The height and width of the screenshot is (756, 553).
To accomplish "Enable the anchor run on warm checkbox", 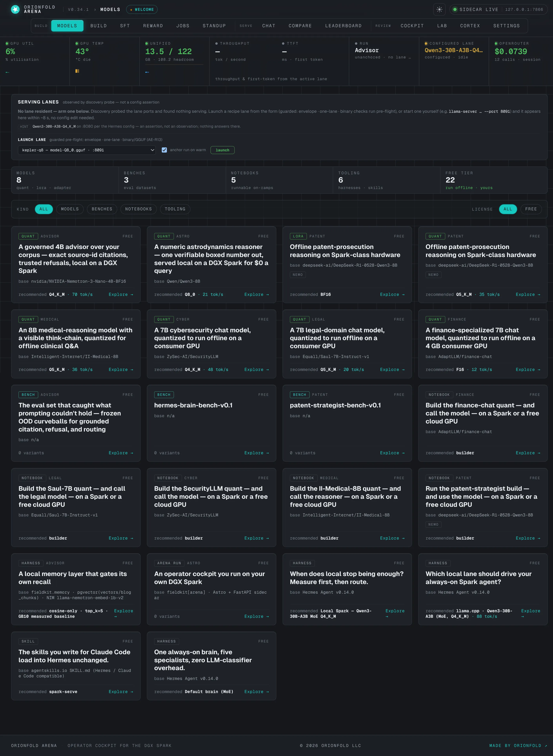I will pos(164,150).
